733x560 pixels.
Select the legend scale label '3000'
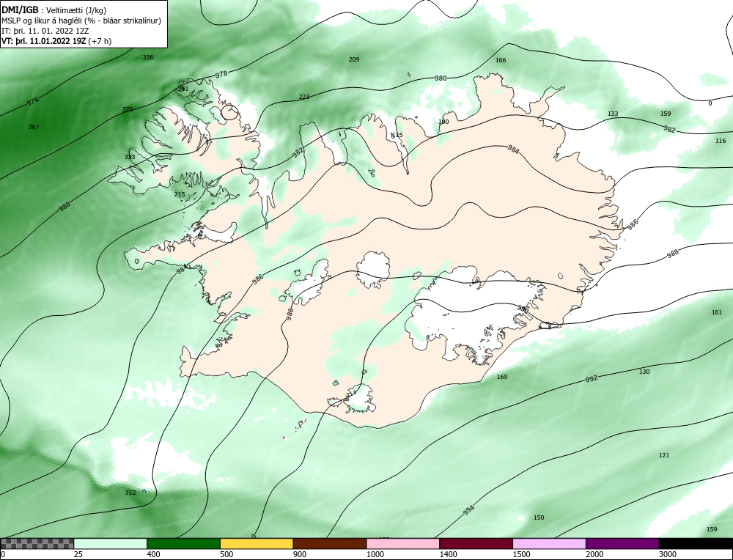(x=668, y=554)
